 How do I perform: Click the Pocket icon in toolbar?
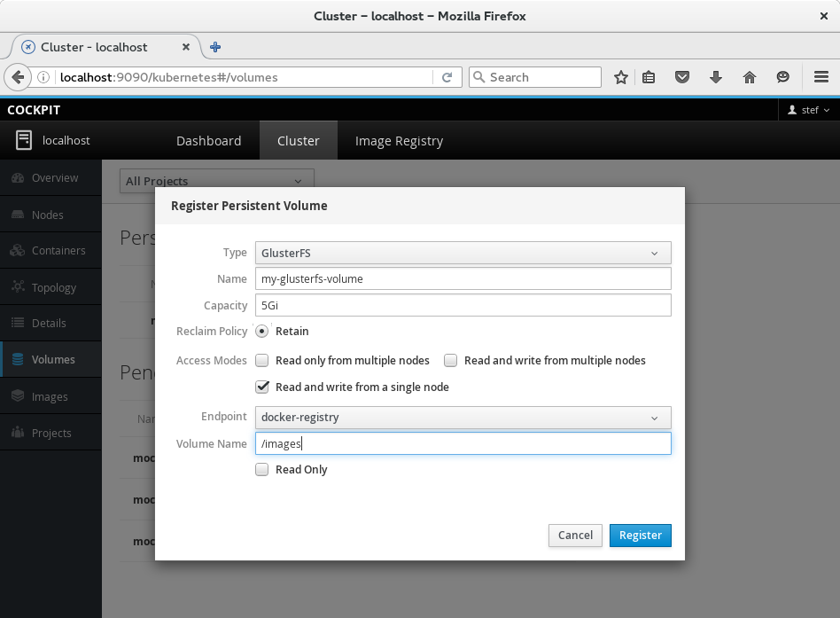pos(682,77)
